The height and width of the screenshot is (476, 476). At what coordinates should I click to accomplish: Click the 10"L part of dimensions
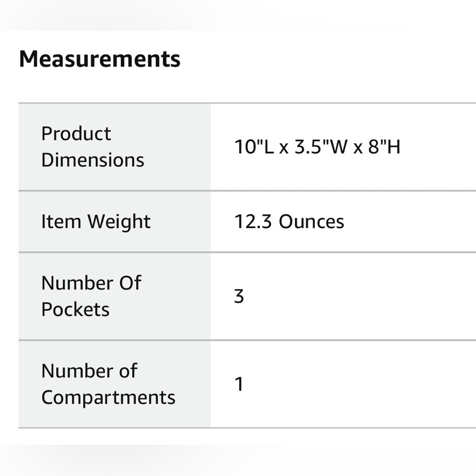[254, 147]
